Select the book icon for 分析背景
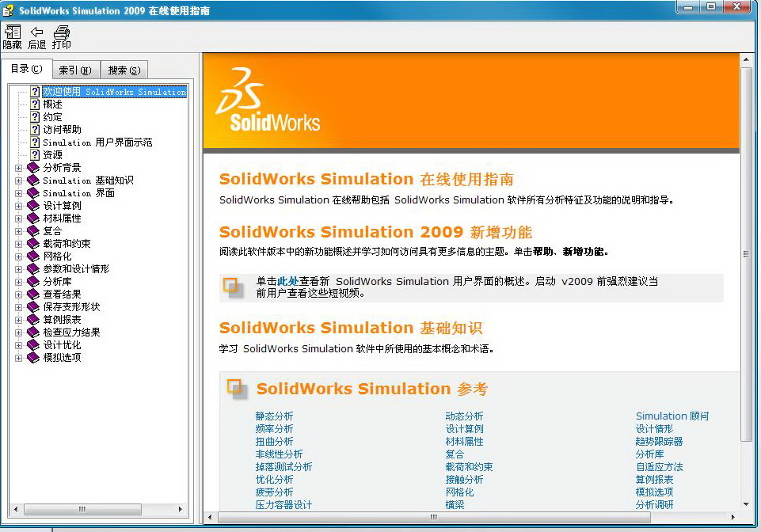The image size is (761, 532). click(x=32, y=167)
